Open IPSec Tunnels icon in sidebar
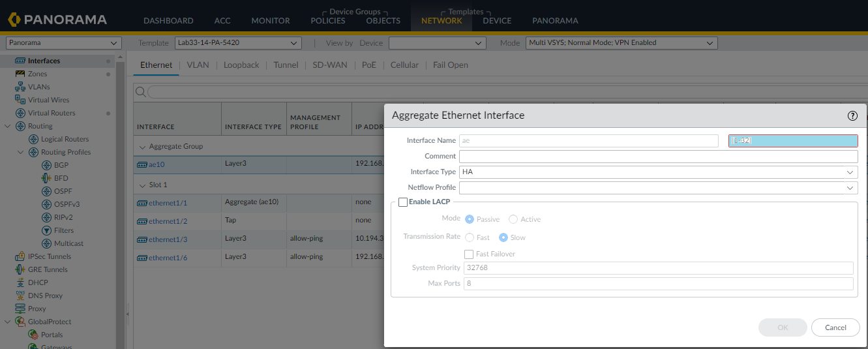The height and width of the screenshot is (349, 868). tap(20, 256)
